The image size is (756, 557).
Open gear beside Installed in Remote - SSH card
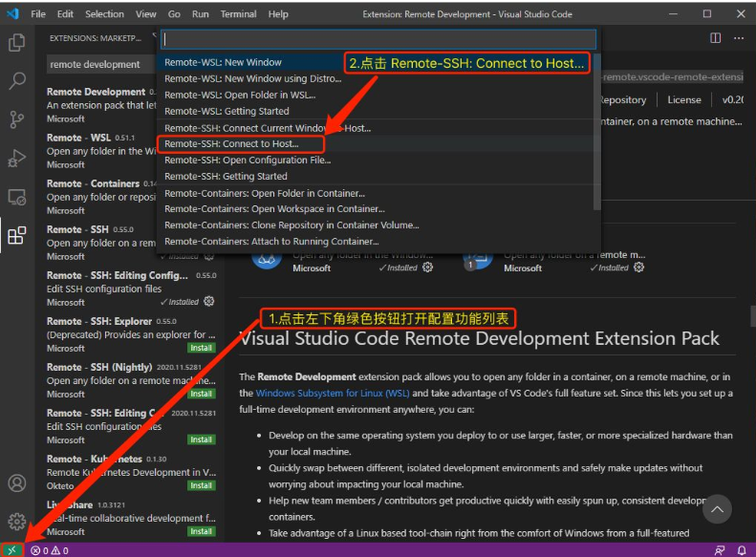coord(638,267)
